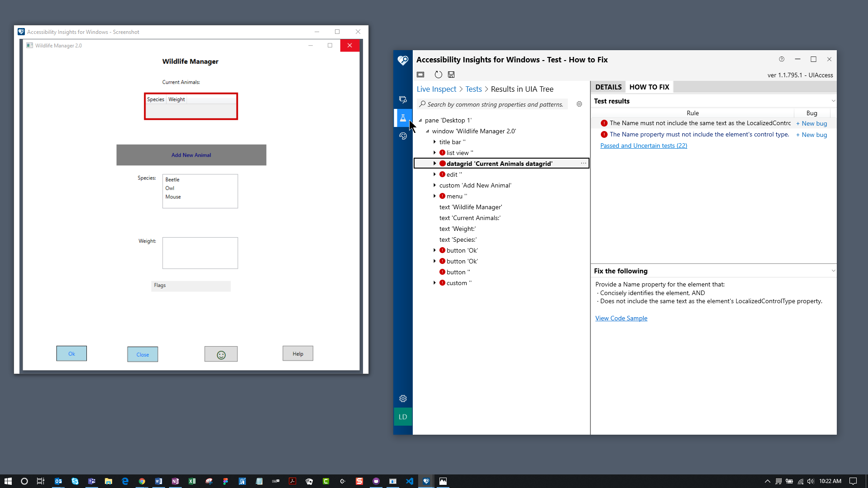Expand the datagrid 'Current Animals datagrid' node
The image size is (868, 488).
(435, 164)
